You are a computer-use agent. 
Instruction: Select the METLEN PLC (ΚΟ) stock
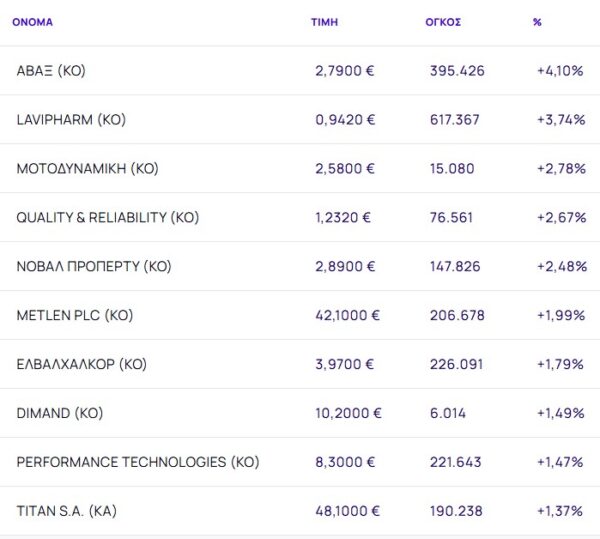(75, 315)
